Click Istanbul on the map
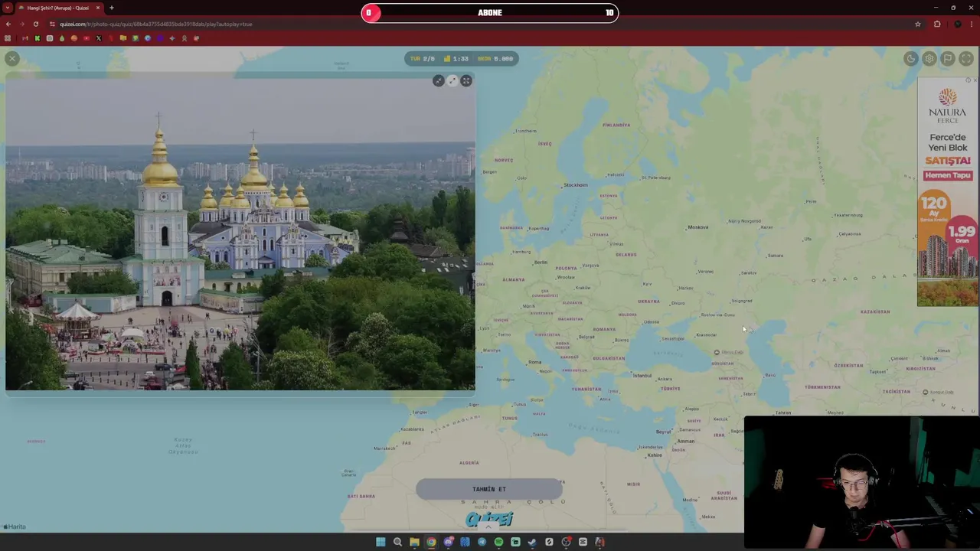980x551 pixels. pyautogui.click(x=642, y=376)
